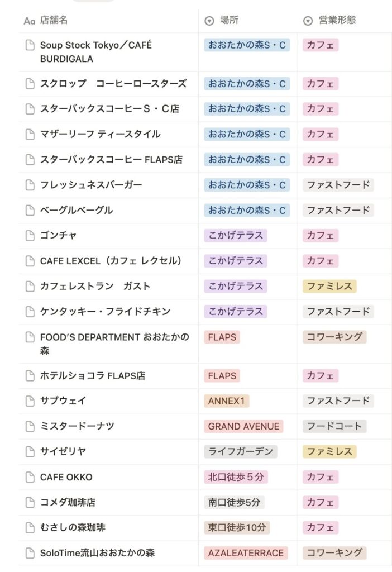Click the フードコート tag for ミスタードーナツ
The image size is (392, 572).
pyautogui.click(x=334, y=426)
